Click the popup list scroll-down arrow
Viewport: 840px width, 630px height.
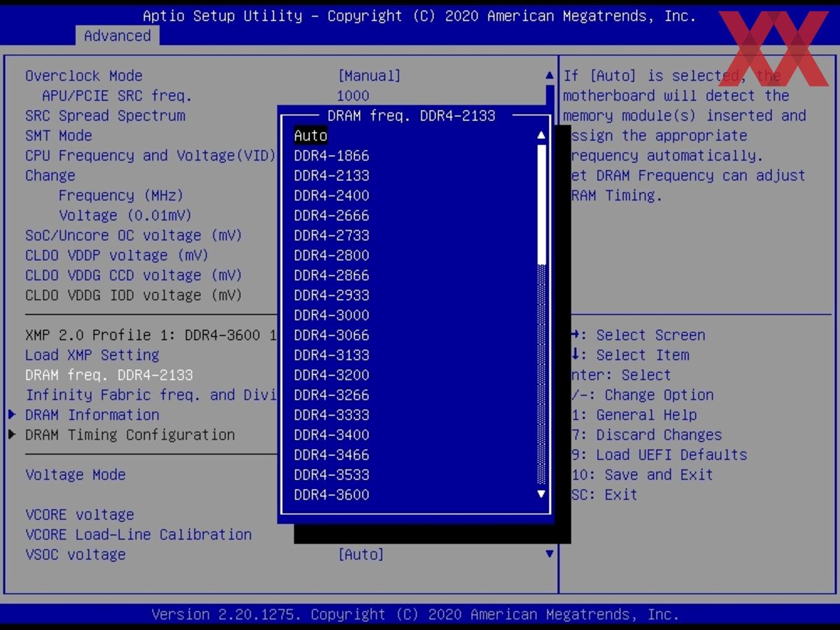pos(541,494)
